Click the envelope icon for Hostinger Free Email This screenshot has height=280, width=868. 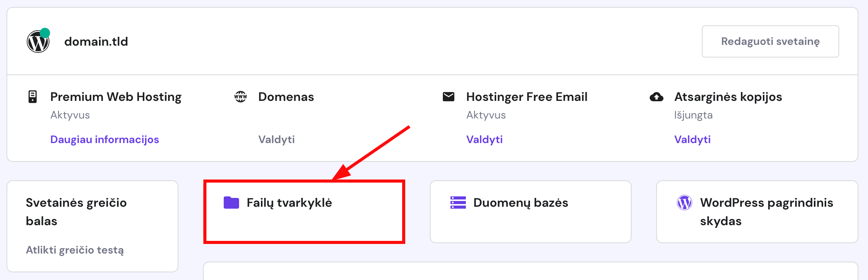[448, 97]
